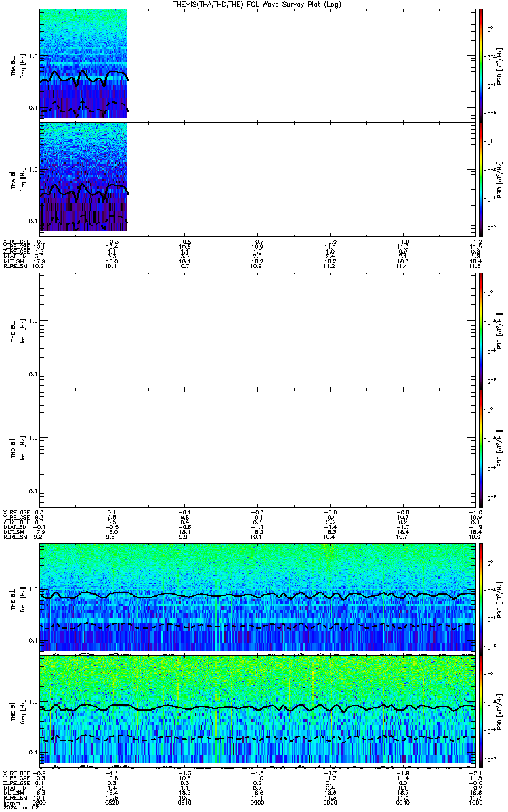Screen dimensions: 508x812
Task: Click the empty THD B-parallel panel
Action: click(x=256, y=448)
